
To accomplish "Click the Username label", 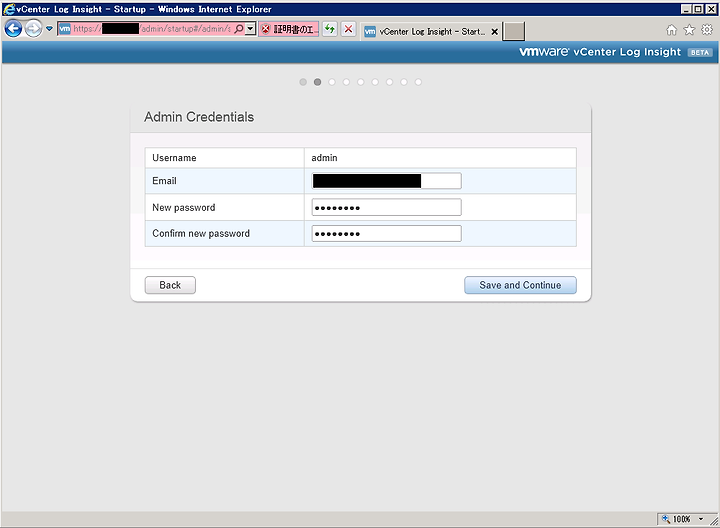I will pos(174,158).
